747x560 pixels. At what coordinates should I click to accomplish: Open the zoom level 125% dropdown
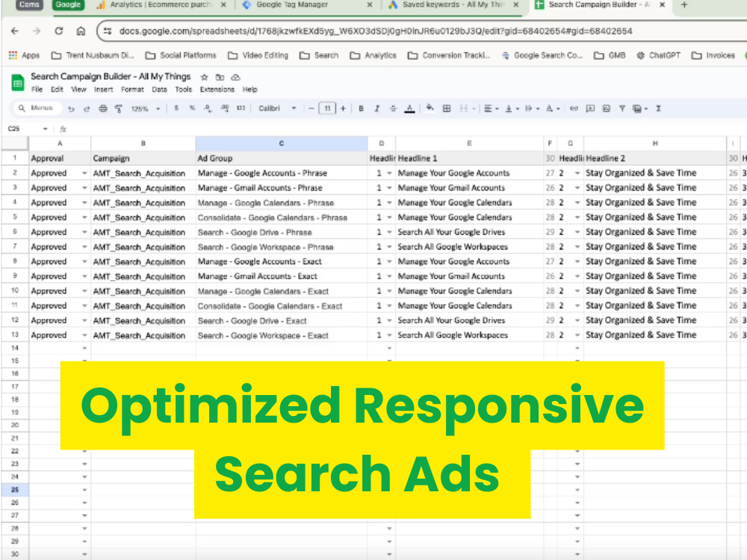pyautogui.click(x=146, y=108)
